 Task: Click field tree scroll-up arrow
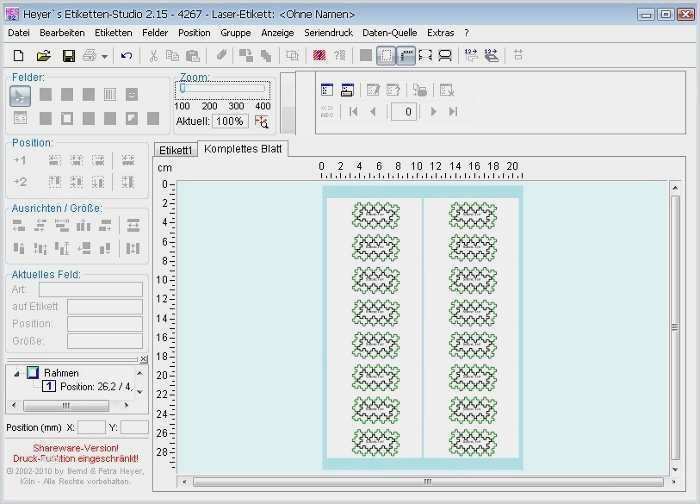point(140,373)
